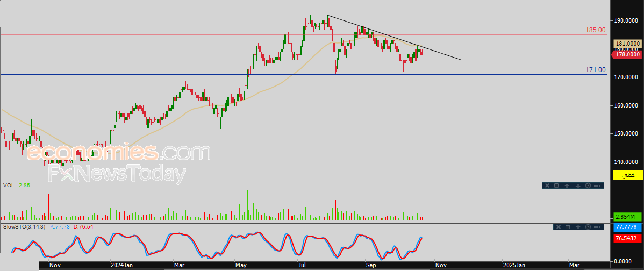Open more options for VOL panel
The height and width of the screenshot is (271, 644).
[x=598, y=186]
